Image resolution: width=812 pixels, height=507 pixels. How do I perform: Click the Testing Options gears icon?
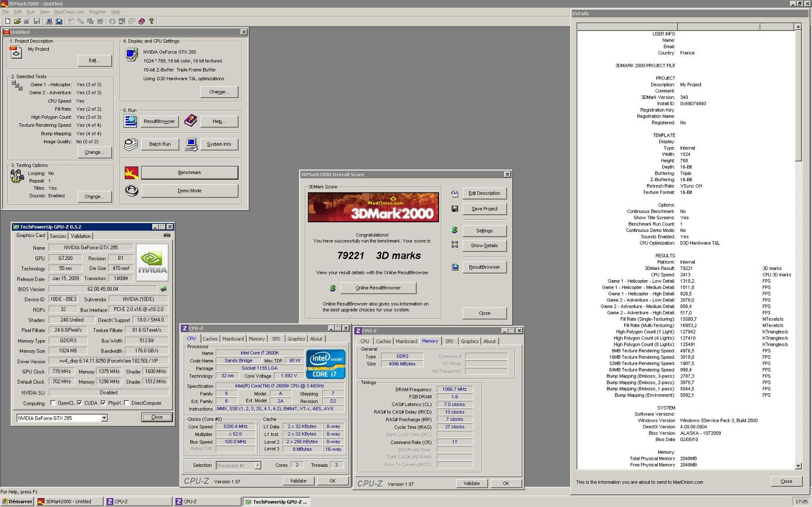pyautogui.click(x=17, y=176)
